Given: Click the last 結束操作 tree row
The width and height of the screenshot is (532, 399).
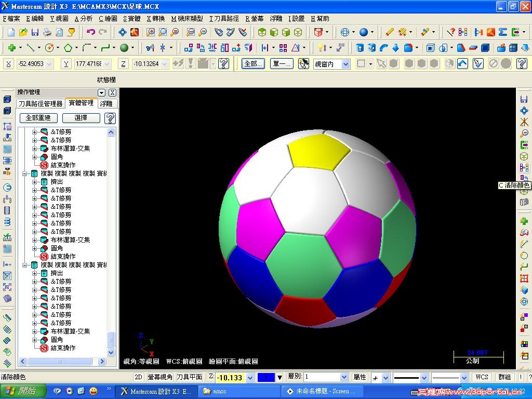Looking at the screenshot, I should point(63,348).
